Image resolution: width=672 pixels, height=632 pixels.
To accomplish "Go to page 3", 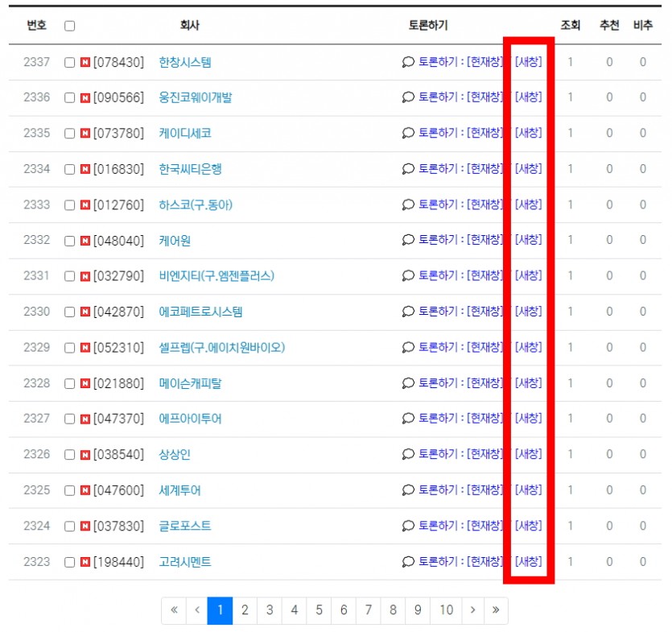I will [270, 610].
